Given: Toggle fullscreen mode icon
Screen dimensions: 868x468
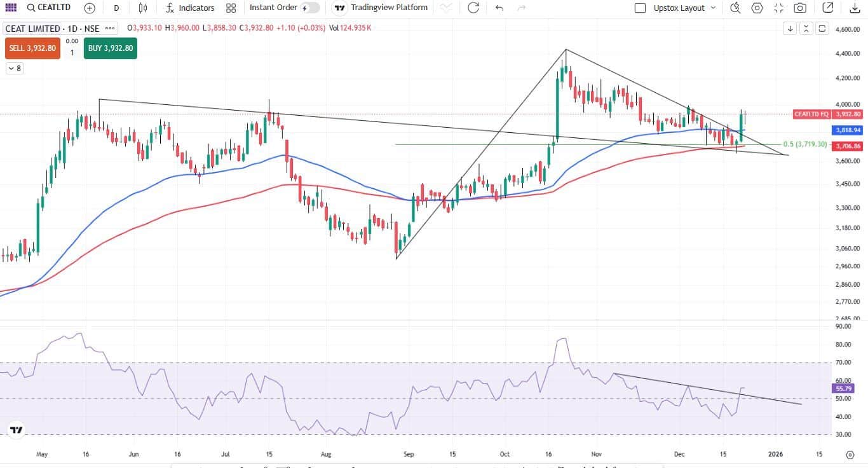Looking at the screenshot, I should [778, 8].
